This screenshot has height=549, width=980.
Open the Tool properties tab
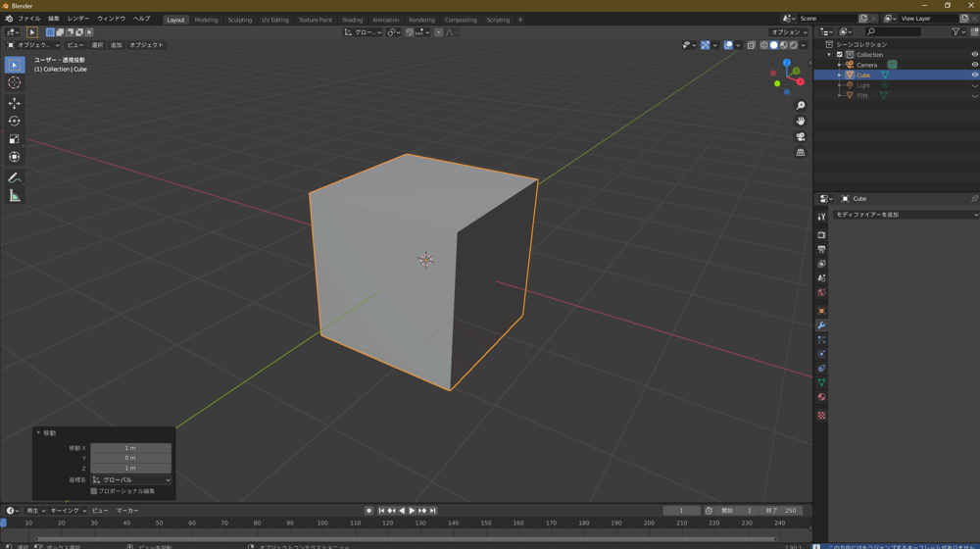[x=821, y=217]
